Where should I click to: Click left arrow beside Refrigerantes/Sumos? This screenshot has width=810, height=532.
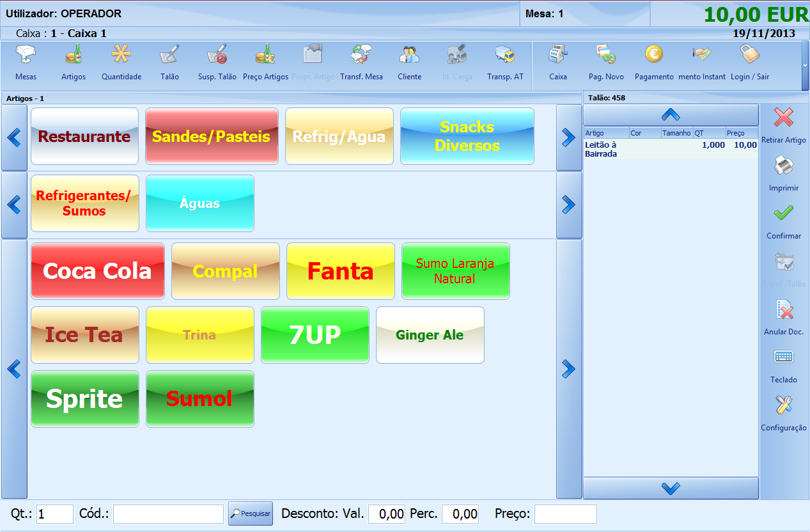click(x=14, y=205)
